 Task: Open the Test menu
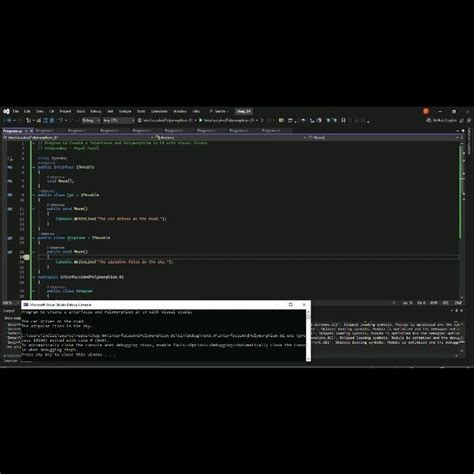click(x=110, y=111)
